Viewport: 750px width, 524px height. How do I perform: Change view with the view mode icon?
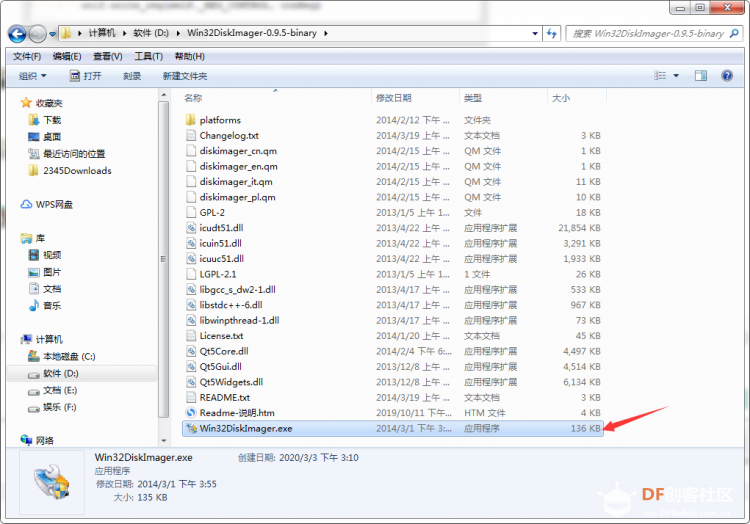pos(660,76)
